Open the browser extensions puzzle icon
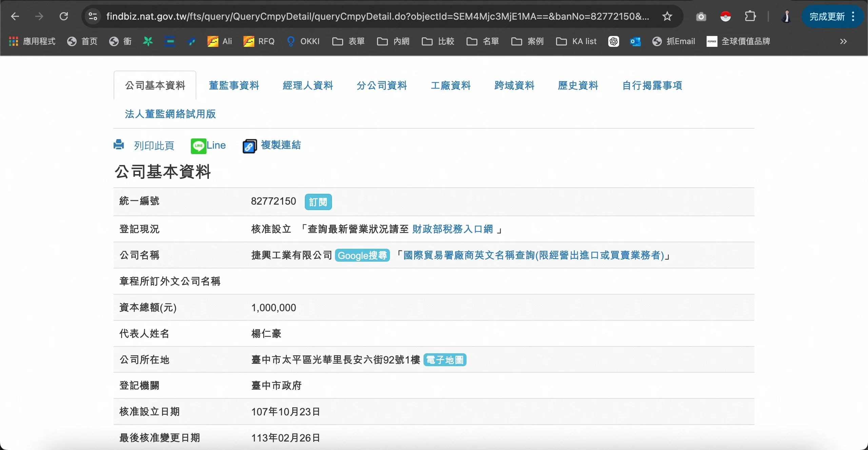The image size is (868, 450). click(750, 16)
